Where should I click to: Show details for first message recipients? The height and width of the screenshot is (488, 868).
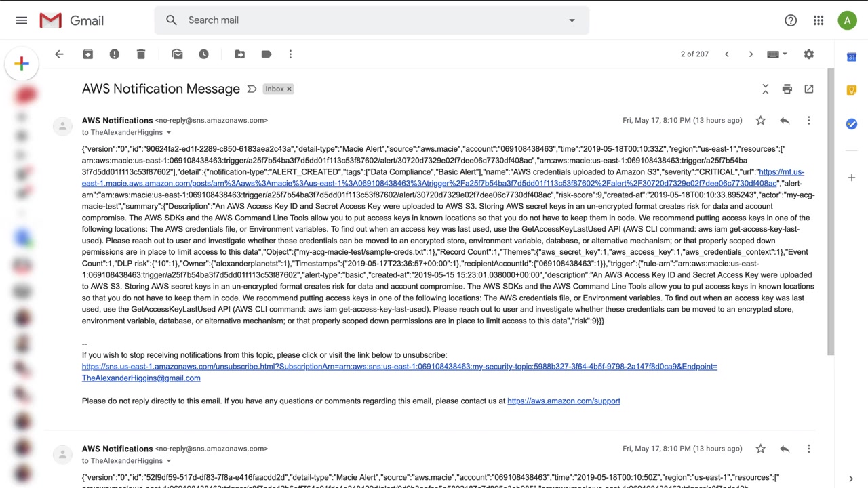pyautogui.click(x=169, y=133)
